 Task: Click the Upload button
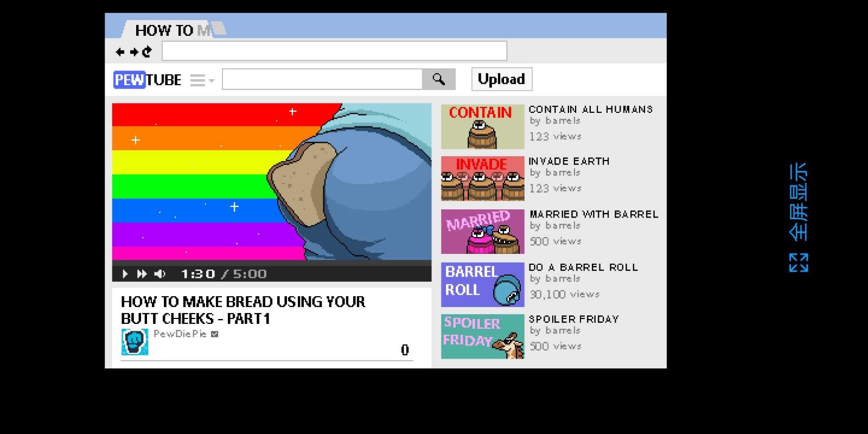click(x=501, y=79)
